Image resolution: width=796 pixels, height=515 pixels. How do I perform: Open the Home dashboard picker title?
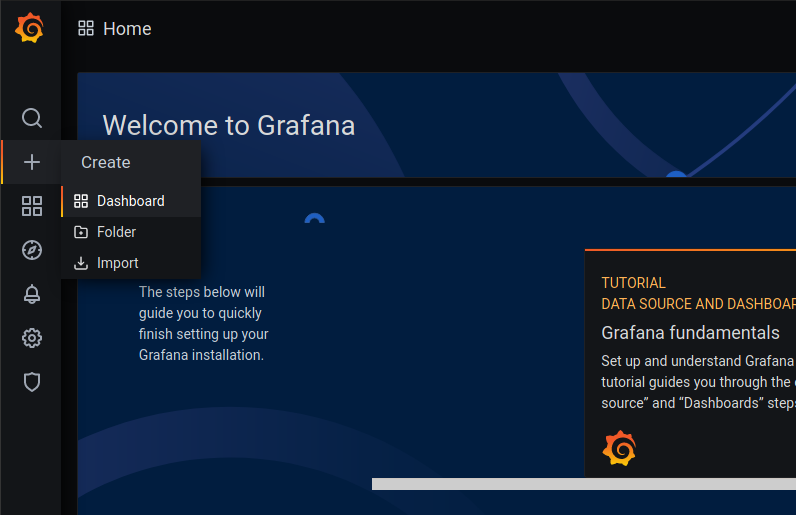coord(127,29)
